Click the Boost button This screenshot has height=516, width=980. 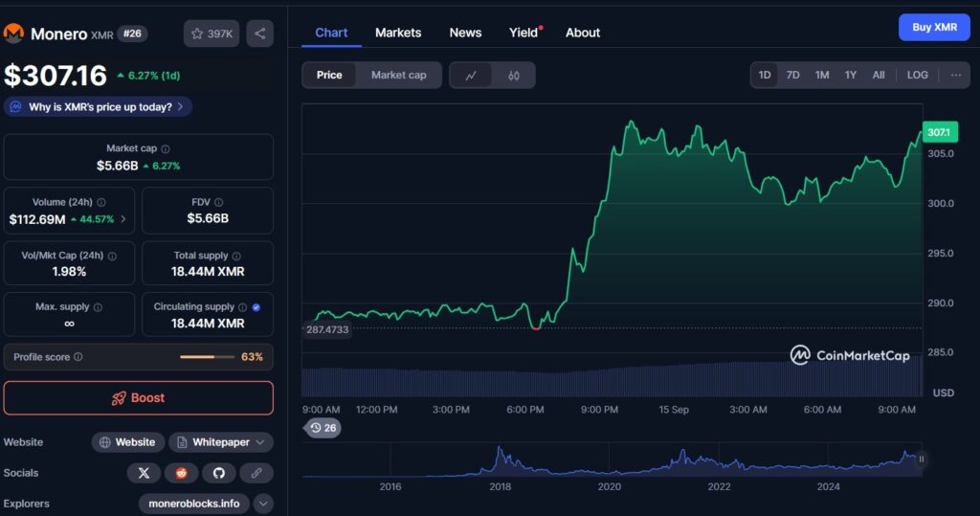(x=138, y=398)
